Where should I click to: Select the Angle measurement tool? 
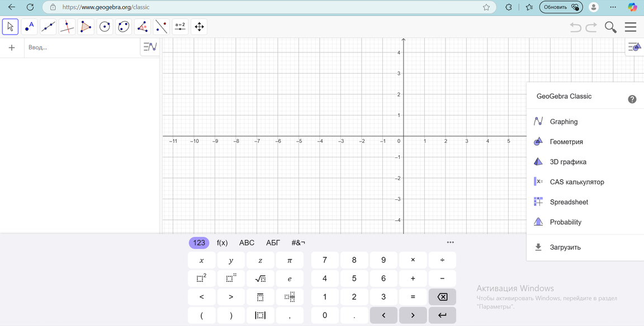143,27
